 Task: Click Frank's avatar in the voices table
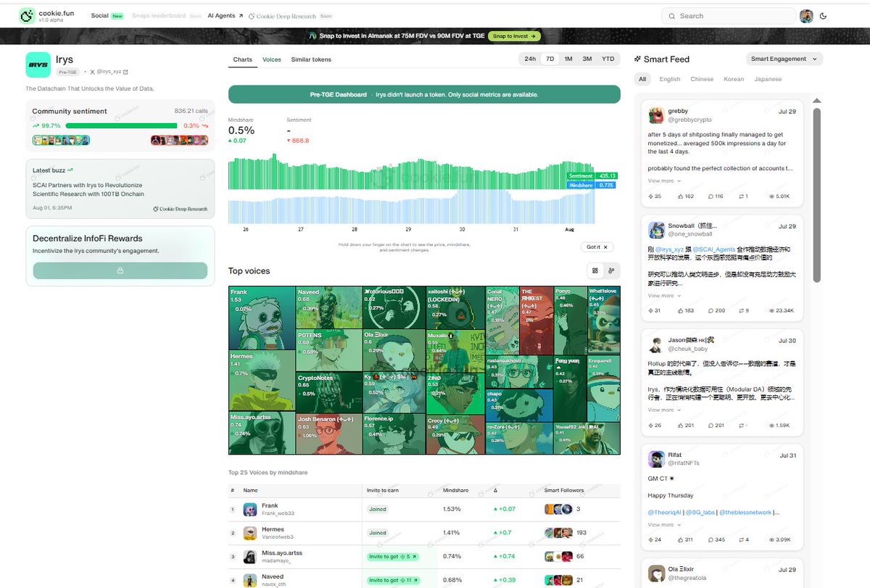[250, 509]
